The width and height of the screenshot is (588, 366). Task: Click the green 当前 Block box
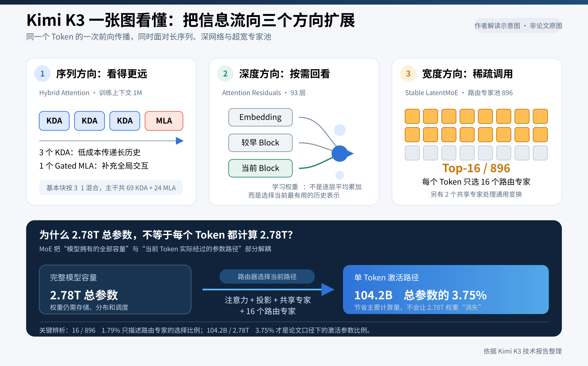(260, 168)
